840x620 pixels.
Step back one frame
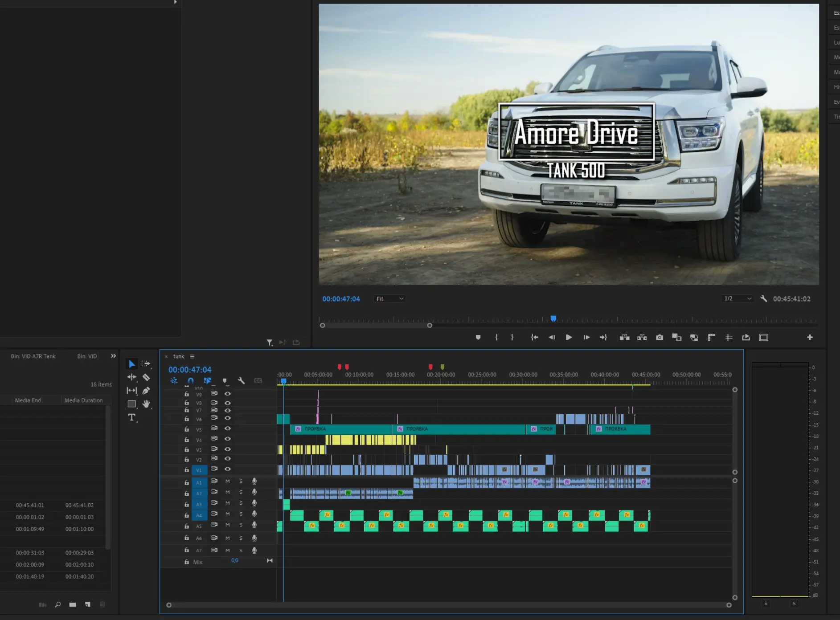pos(552,337)
